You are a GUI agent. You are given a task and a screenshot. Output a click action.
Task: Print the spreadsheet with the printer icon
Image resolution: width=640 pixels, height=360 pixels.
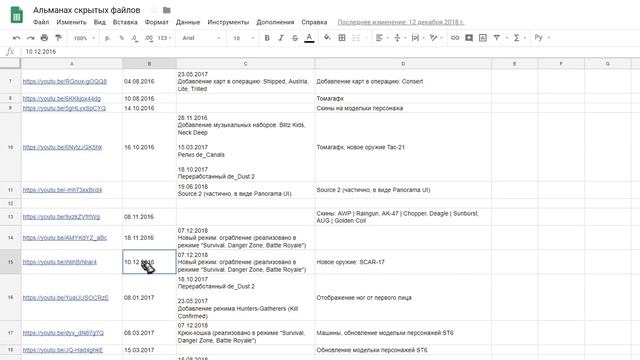point(44,38)
